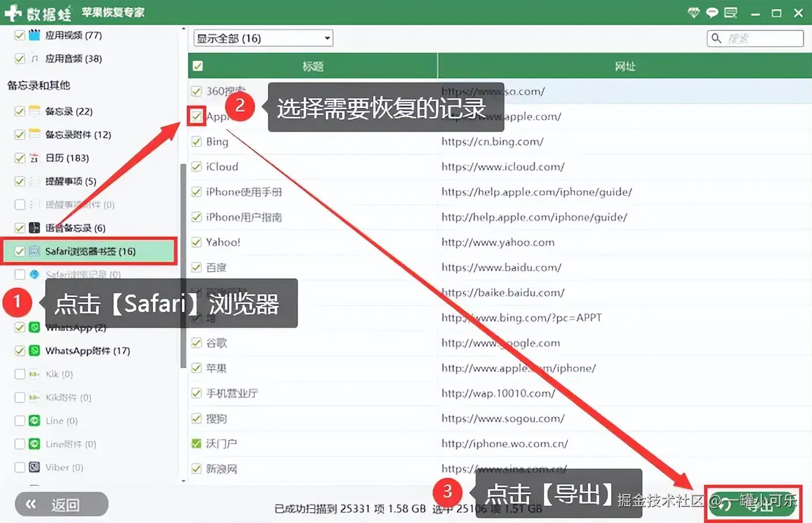
Task: Check the Viber (0) category checkbox
Action: (x=20, y=467)
